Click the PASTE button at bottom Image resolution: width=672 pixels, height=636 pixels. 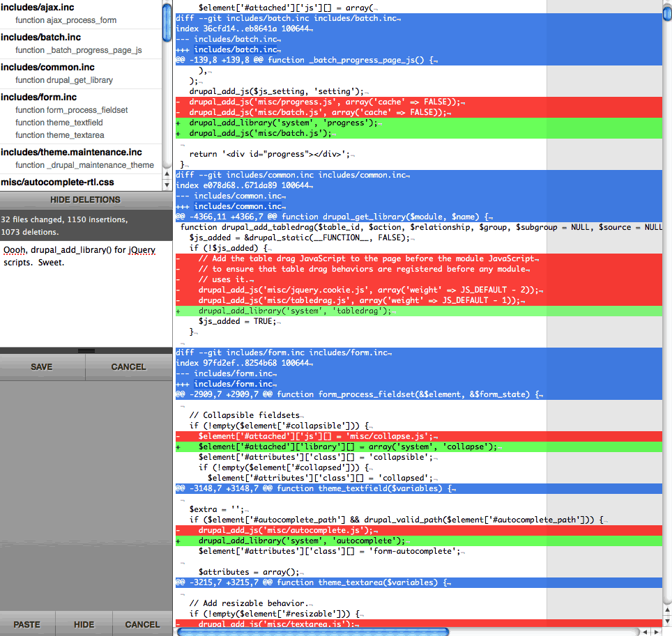click(27, 624)
